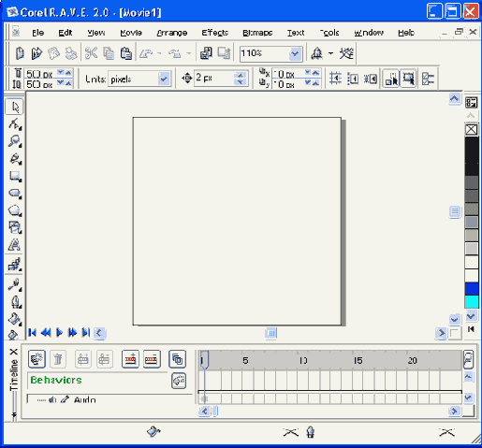Select the Interactive Blend tool

(14, 265)
